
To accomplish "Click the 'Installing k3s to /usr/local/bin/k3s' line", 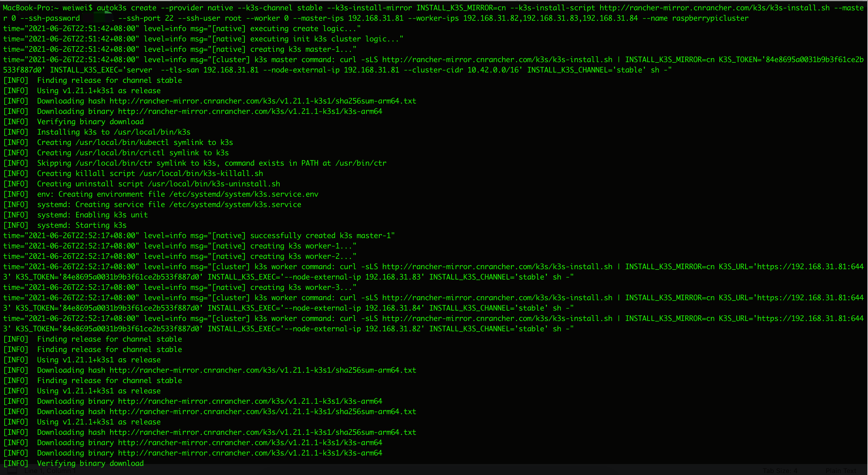I will coord(114,132).
